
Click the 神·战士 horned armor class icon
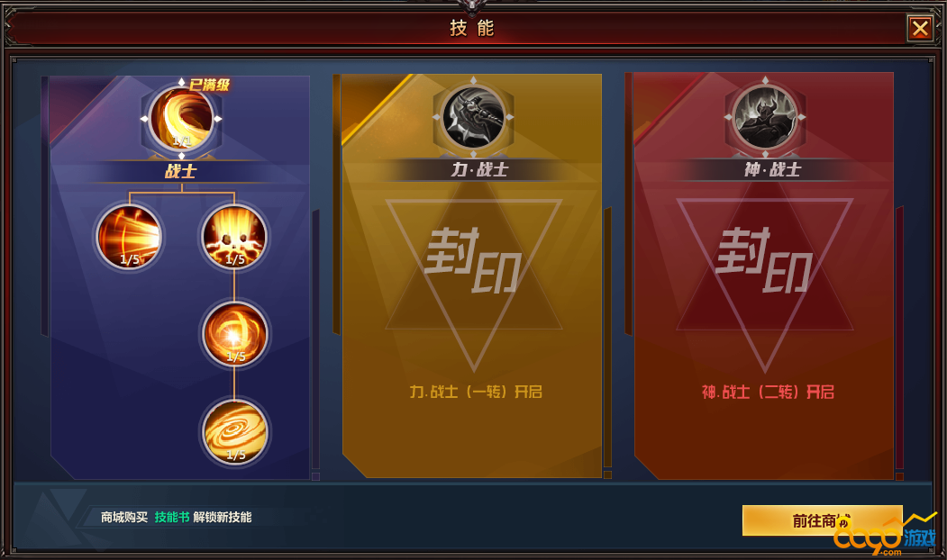765,117
